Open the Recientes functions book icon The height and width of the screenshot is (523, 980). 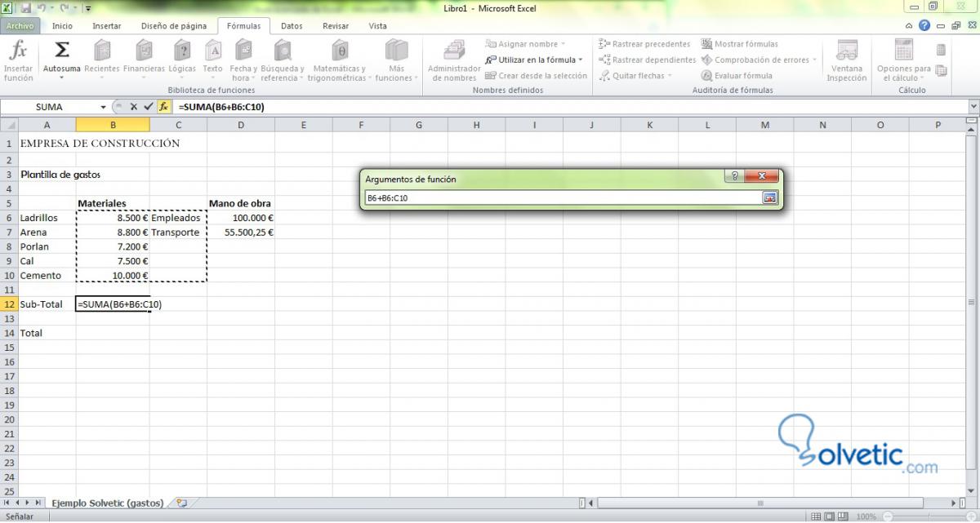coord(102,51)
